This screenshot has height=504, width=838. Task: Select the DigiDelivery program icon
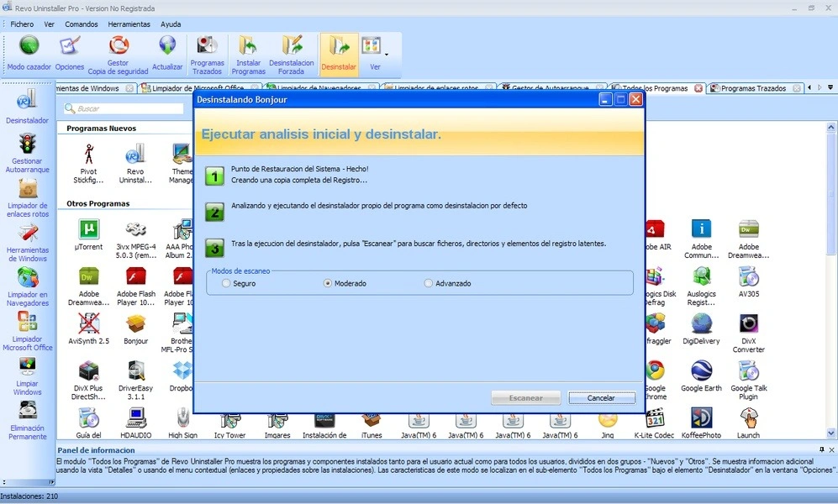701,329
